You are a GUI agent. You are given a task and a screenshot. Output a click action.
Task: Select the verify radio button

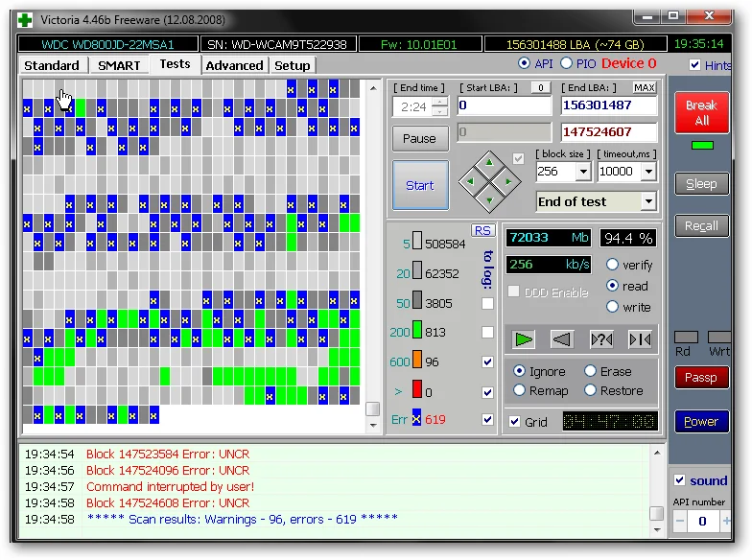click(613, 265)
